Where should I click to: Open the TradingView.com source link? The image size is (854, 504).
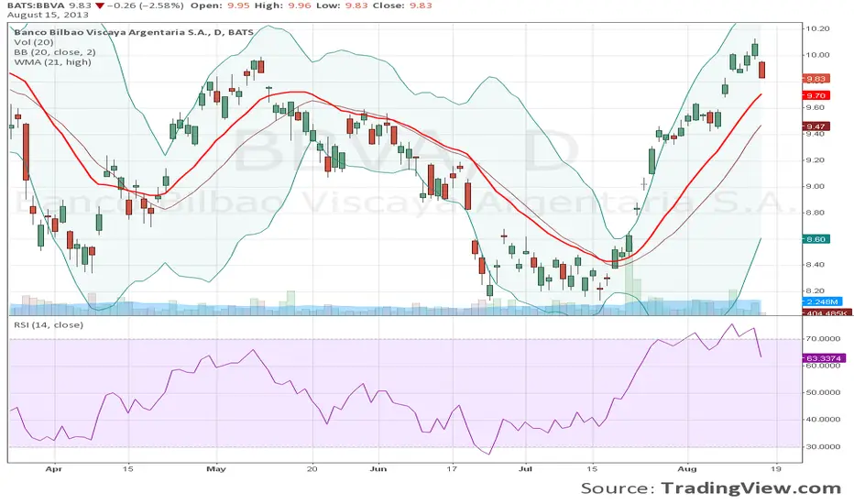point(751,488)
